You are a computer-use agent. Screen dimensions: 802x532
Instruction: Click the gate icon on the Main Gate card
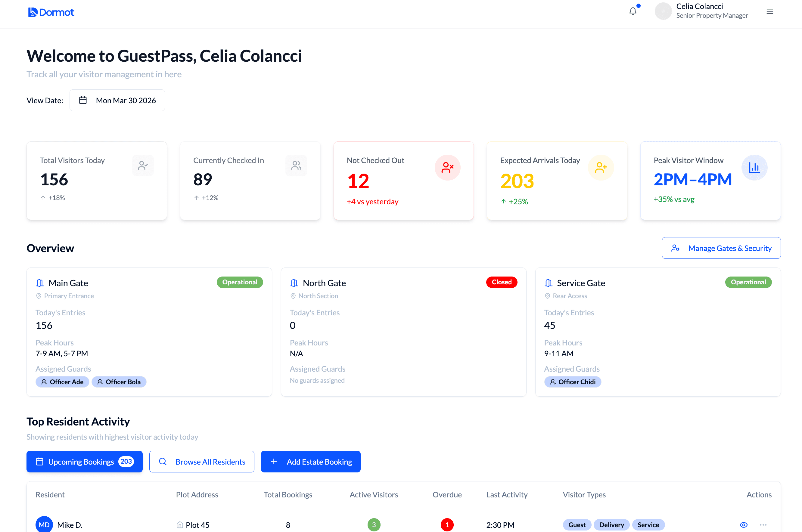coord(39,283)
